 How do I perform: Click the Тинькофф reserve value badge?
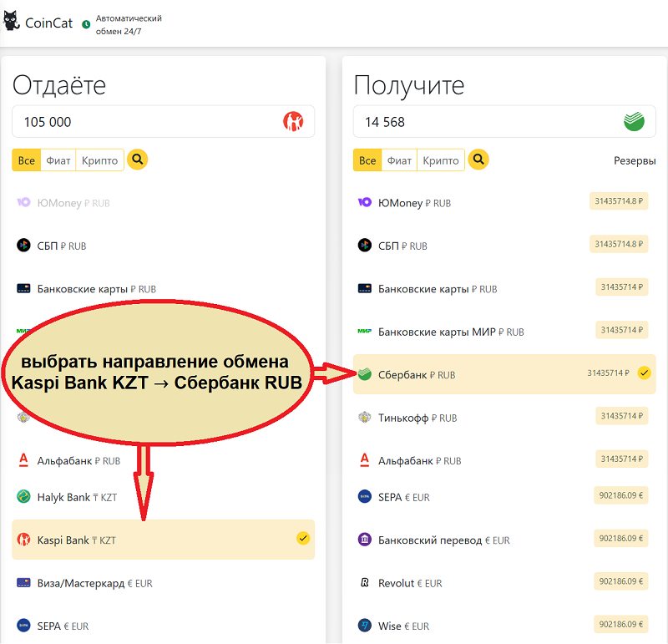click(621, 416)
